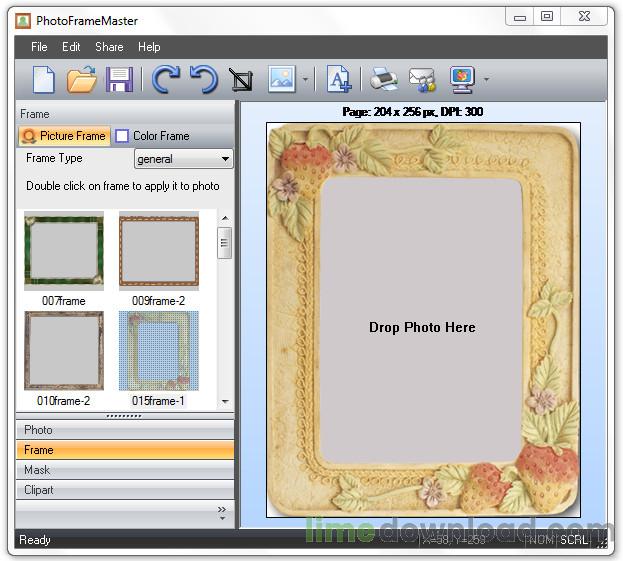623x561 pixels.
Task: Select the crop tool icon
Action: pyautogui.click(x=241, y=79)
